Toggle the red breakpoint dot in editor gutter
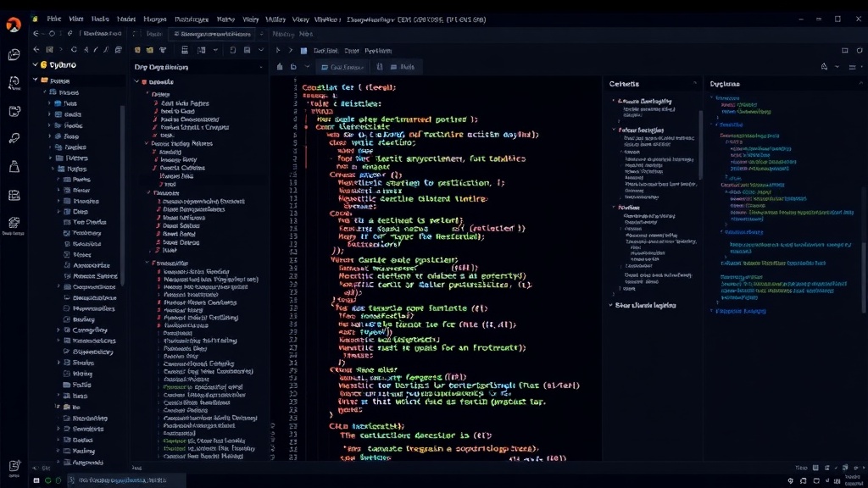This screenshot has height=488, width=868. [306, 127]
